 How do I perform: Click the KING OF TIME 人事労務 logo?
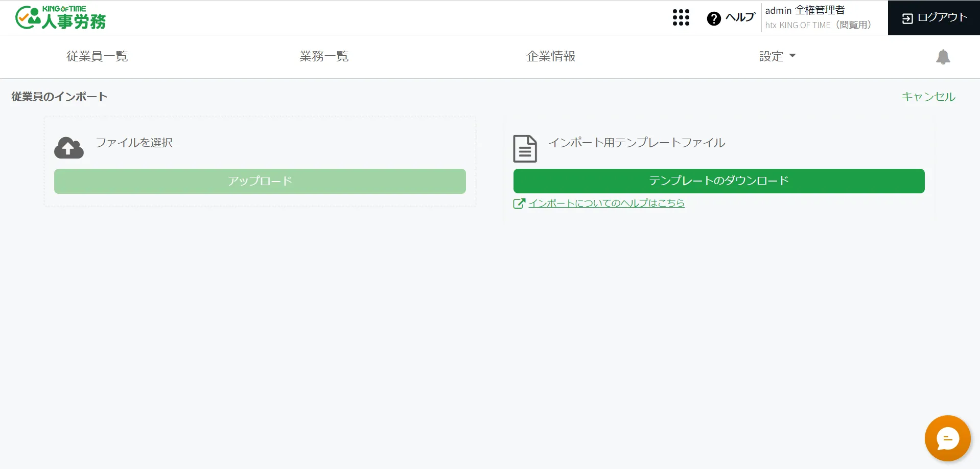click(x=60, y=17)
